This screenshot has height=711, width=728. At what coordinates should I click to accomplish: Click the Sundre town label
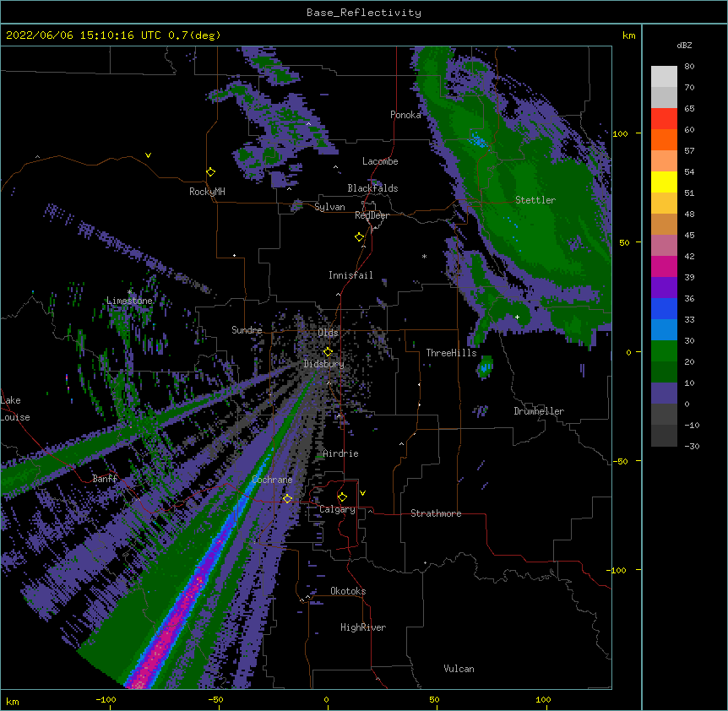(247, 330)
